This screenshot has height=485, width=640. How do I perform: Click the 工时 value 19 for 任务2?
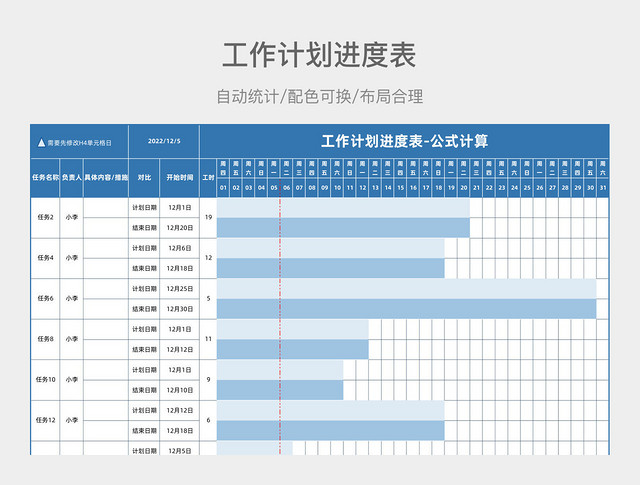pos(208,218)
